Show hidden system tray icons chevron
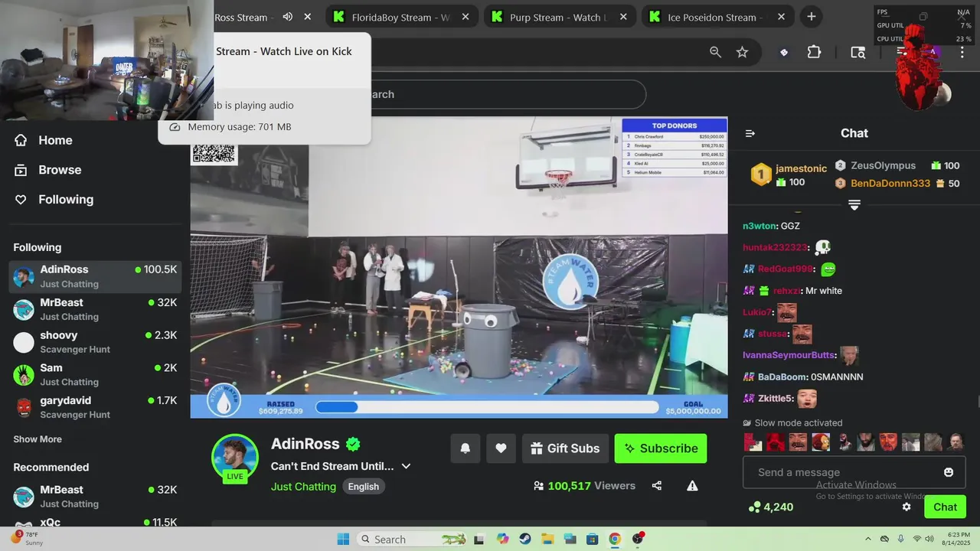980x551 pixels. [x=867, y=539]
